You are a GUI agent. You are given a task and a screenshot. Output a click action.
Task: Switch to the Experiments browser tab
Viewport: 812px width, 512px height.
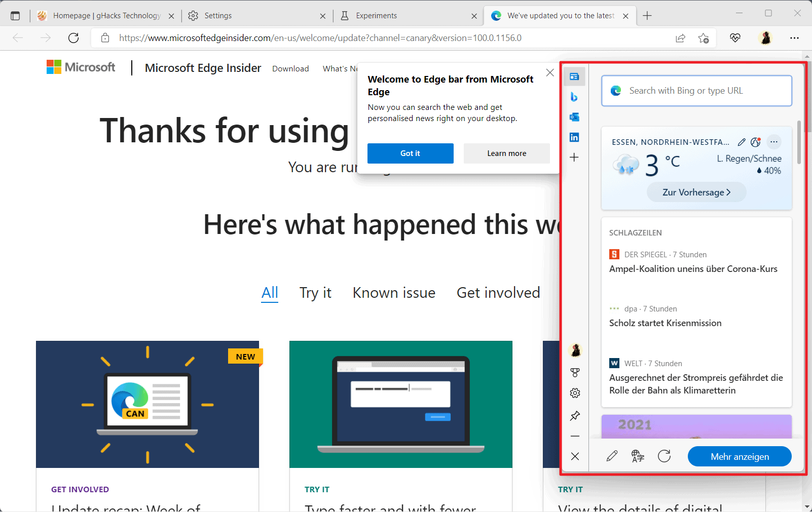tap(375, 15)
